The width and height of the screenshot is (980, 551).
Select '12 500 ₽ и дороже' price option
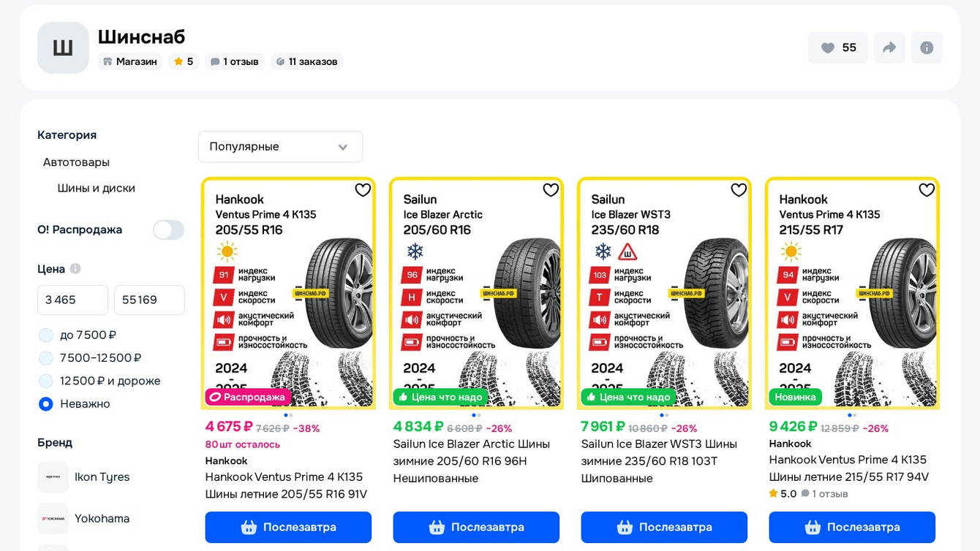[x=46, y=381]
